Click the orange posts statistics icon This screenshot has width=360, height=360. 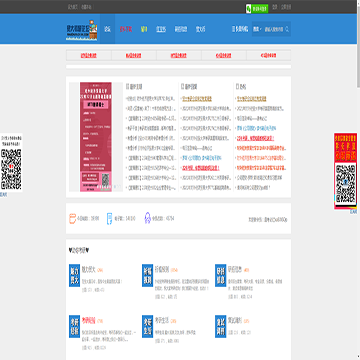72,218
